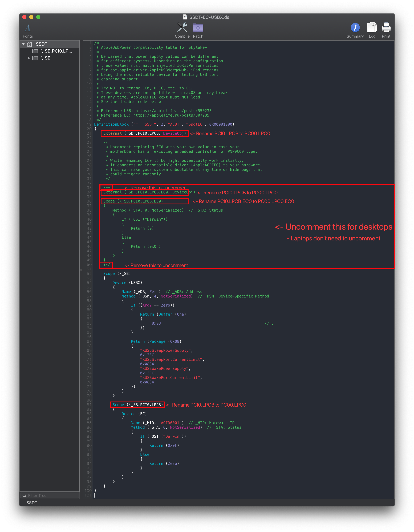The height and width of the screenshot is (532, 414).
Task: Collapse the SSDT root tree node
Action: [23, 44]
